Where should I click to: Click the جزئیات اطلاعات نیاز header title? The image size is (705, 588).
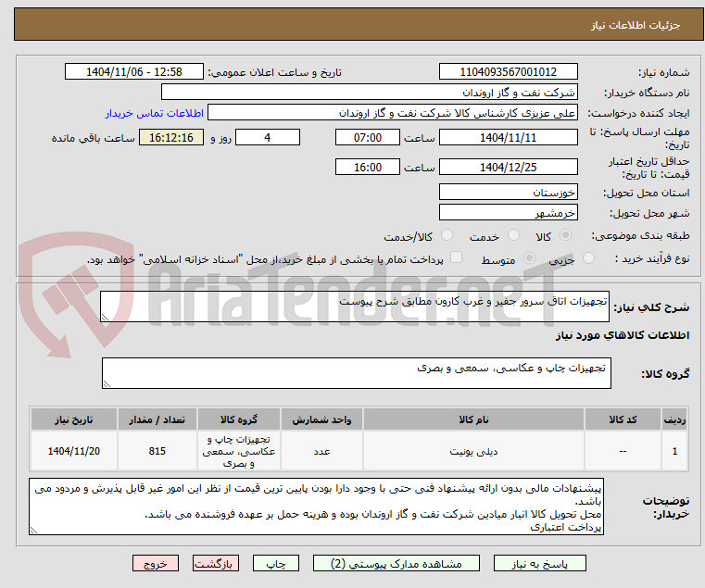[x=636, y=25]
